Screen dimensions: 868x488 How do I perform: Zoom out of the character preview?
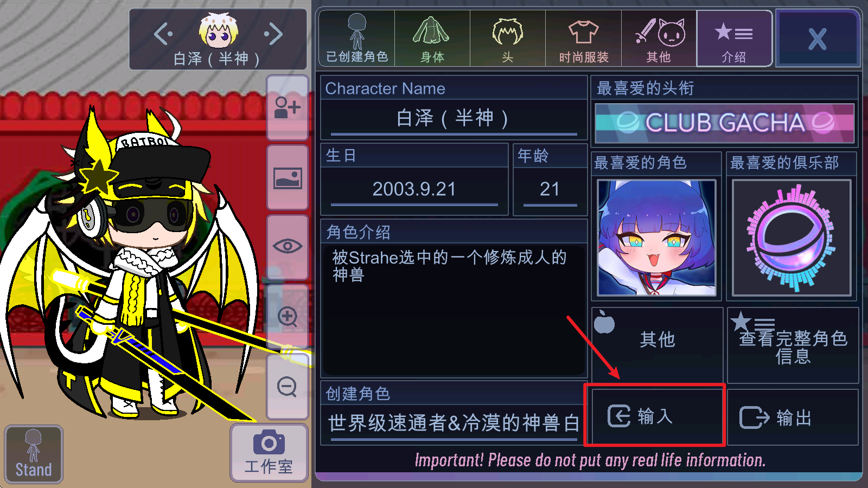(x=288, y=387)
